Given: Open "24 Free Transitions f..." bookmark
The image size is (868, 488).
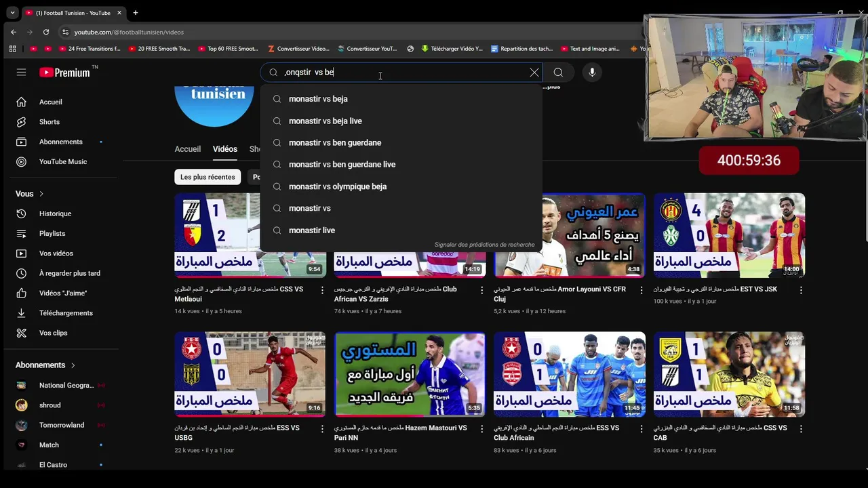Looking at the screenshot, I should (x=89, y=49).
